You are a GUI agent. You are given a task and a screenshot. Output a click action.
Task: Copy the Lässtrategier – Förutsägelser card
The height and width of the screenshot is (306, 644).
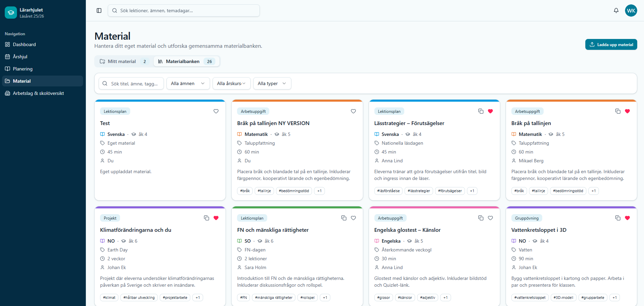(481, 111)
